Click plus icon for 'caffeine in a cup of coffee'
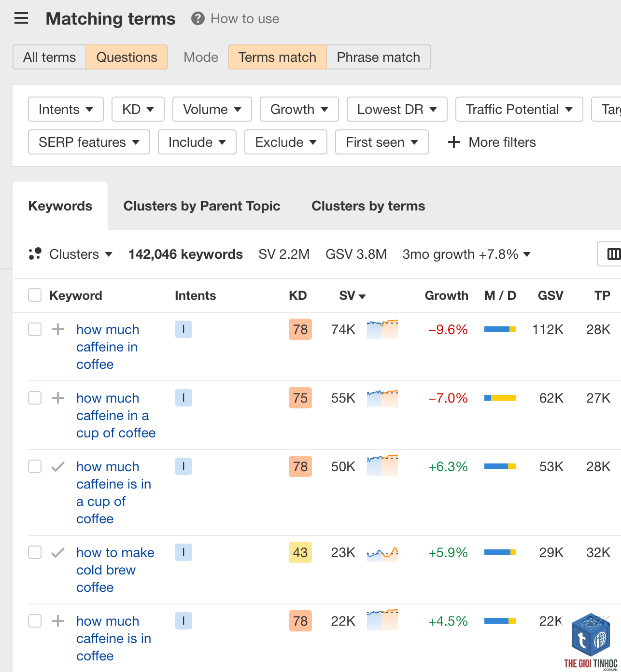Viewport: 621px width, 672px height. click(x=58, y=398)
